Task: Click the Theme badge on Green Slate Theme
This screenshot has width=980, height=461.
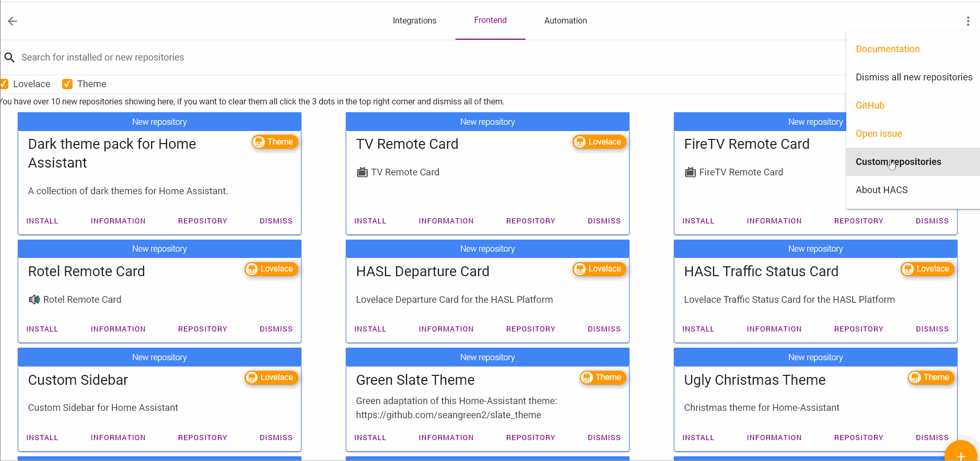Action: (x=603, y=377)
